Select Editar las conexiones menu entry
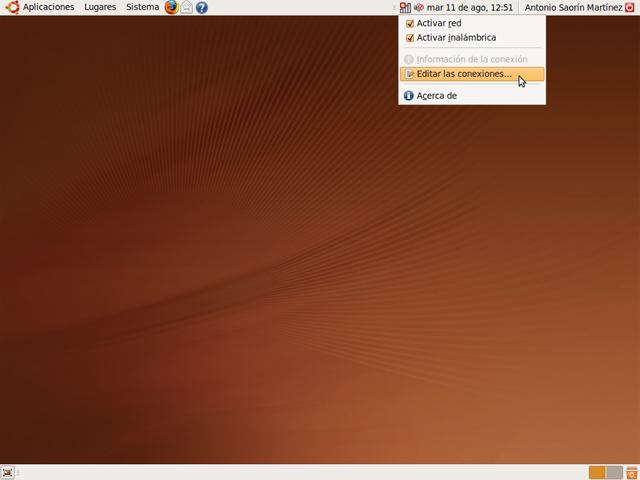 464,74
